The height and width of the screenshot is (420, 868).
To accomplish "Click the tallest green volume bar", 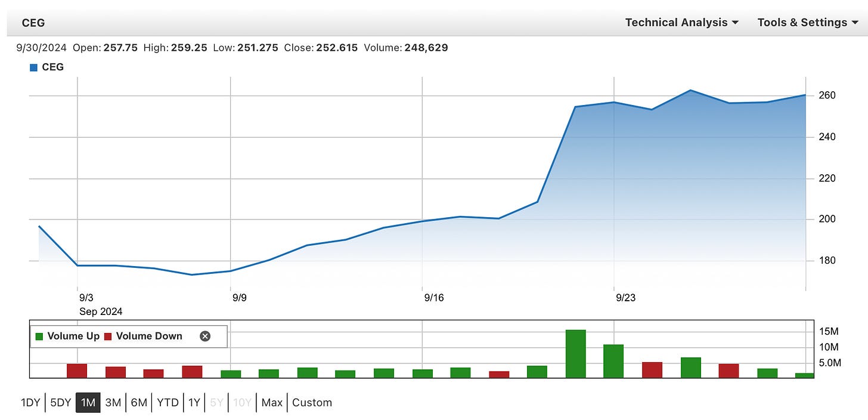I will [x=575, y=354].
